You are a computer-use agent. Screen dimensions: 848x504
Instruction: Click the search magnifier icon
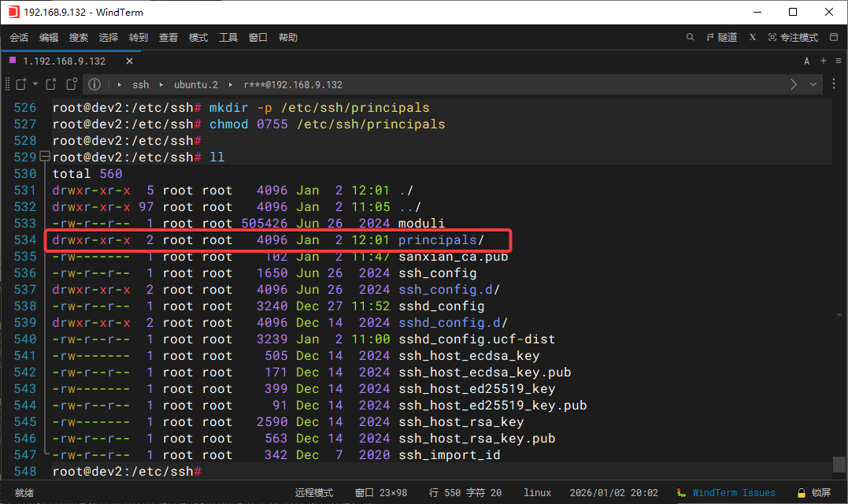691,37
